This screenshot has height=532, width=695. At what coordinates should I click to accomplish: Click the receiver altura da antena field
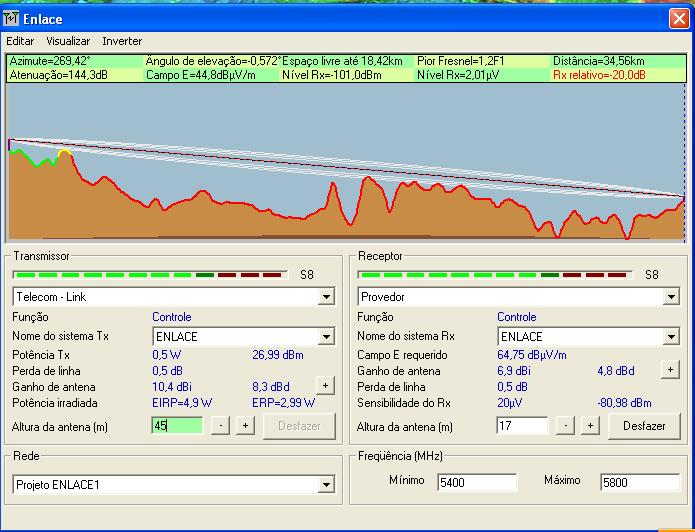pos(522,426)
